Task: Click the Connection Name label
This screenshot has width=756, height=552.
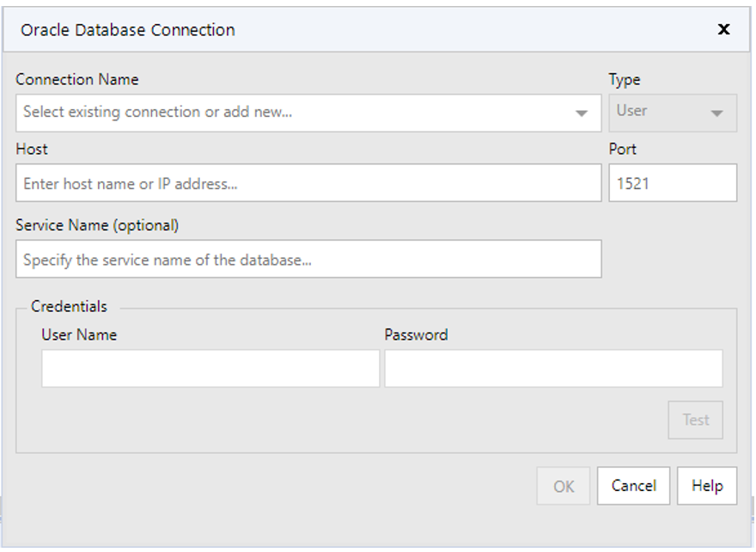Action: pyautogui.click(x=76, y=79)
